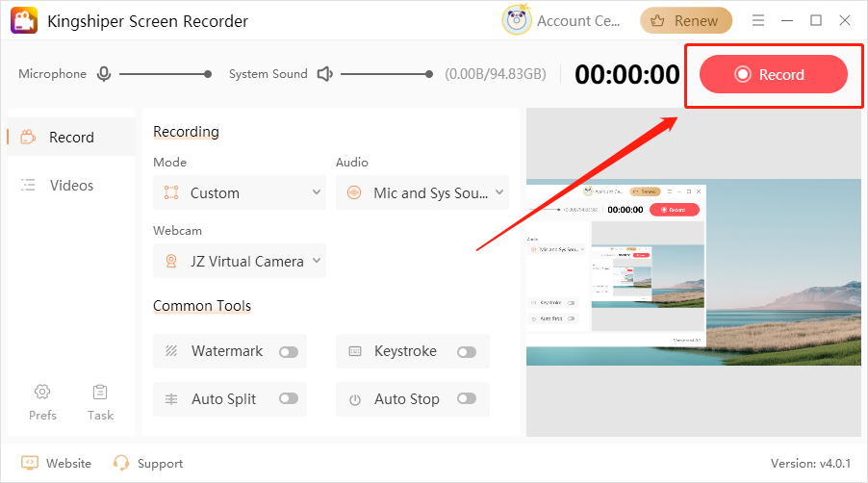Open the Audio dropdown Mic and Sys Sound
The image size is (868, 483).
422,192
